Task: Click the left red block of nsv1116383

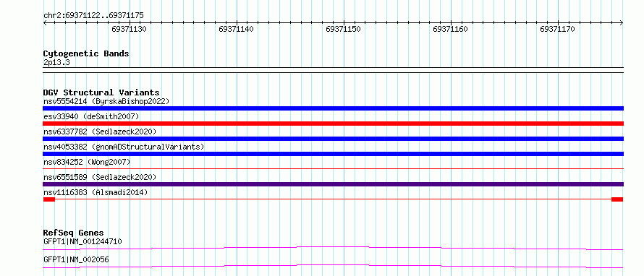Action: tap(49, 199)
